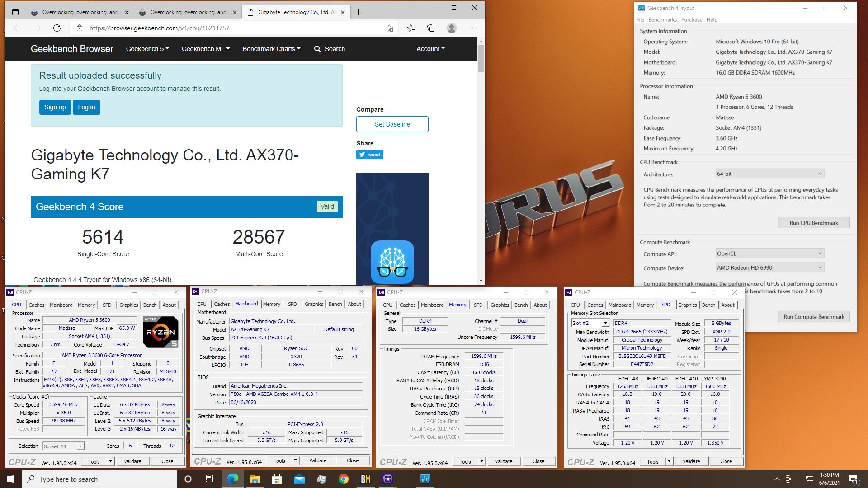Click the favorites star icon in Edge

[x=410, y=28]
